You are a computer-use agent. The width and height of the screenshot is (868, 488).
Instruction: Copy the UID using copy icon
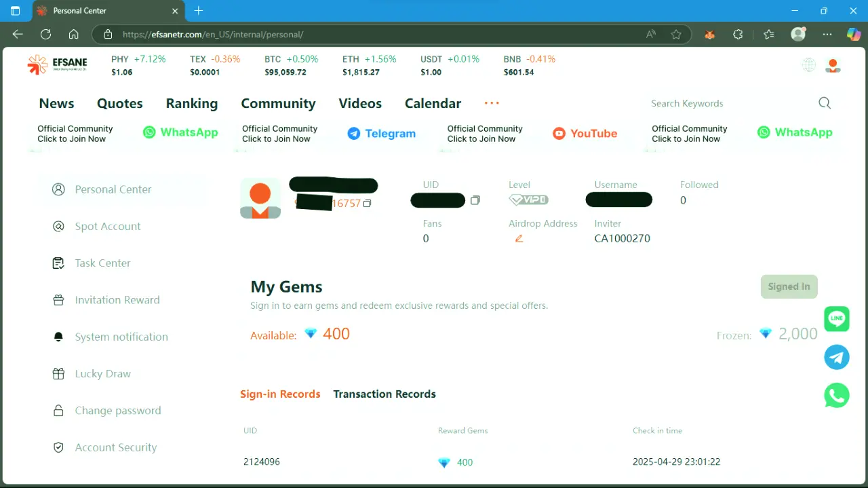(x=475, y=200)
